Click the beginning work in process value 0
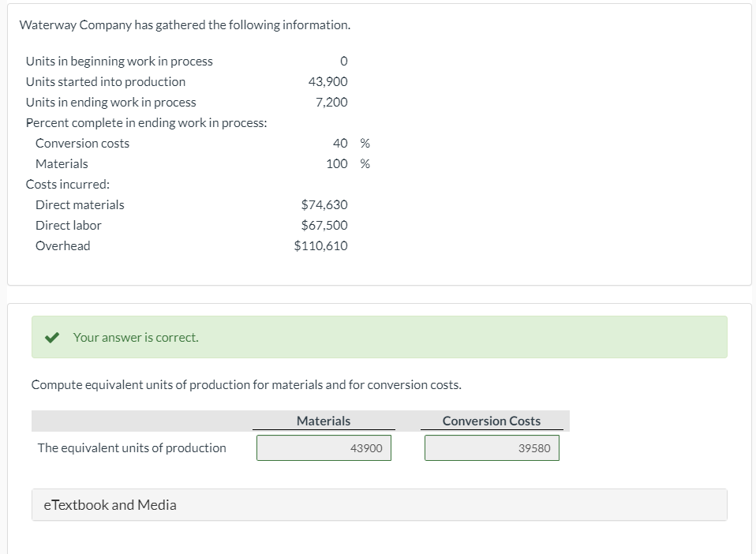 coord(344,62)
